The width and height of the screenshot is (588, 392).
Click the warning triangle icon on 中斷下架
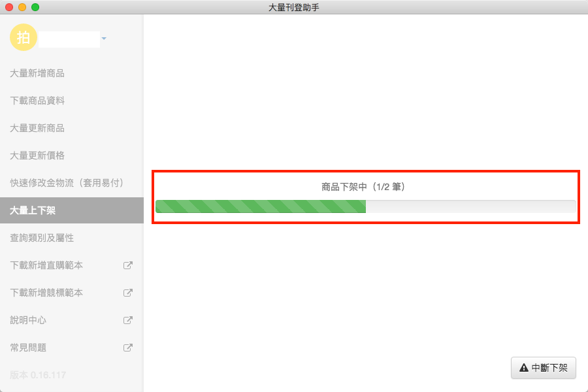point(524,368)
